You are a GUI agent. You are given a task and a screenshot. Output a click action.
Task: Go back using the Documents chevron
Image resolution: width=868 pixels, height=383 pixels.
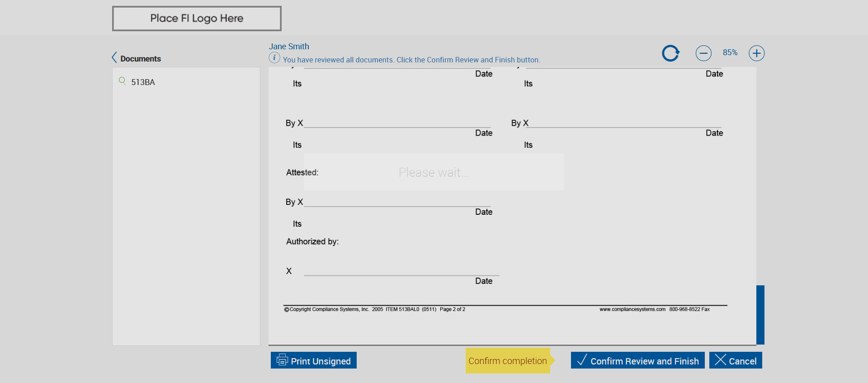pyautogui.click(x=114, y=57)
